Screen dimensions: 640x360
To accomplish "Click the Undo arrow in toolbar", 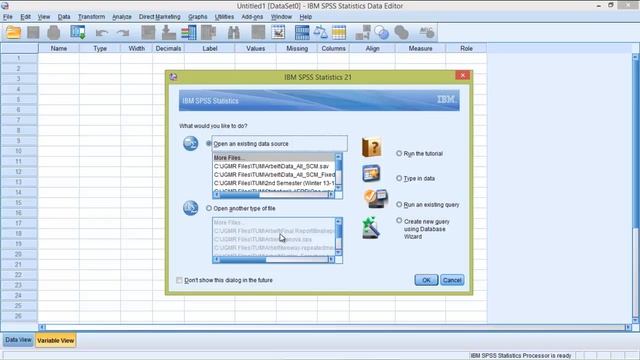I will (102, 33).
